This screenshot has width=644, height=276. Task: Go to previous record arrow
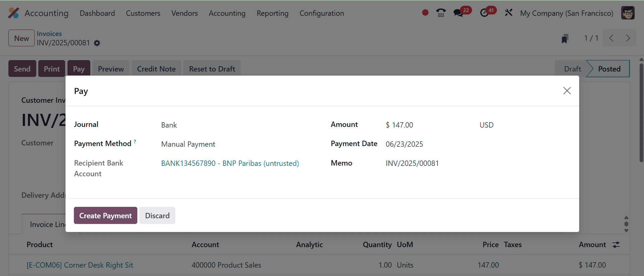coord(611,38)
